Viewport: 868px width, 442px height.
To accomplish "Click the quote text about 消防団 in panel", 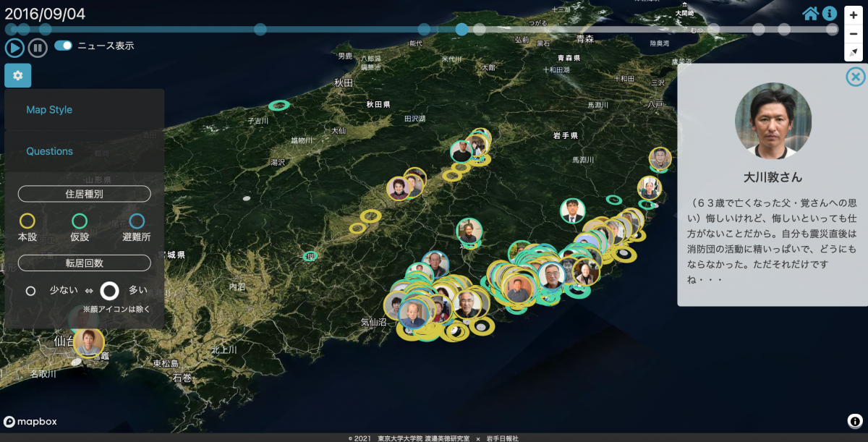I will [773, 241].
